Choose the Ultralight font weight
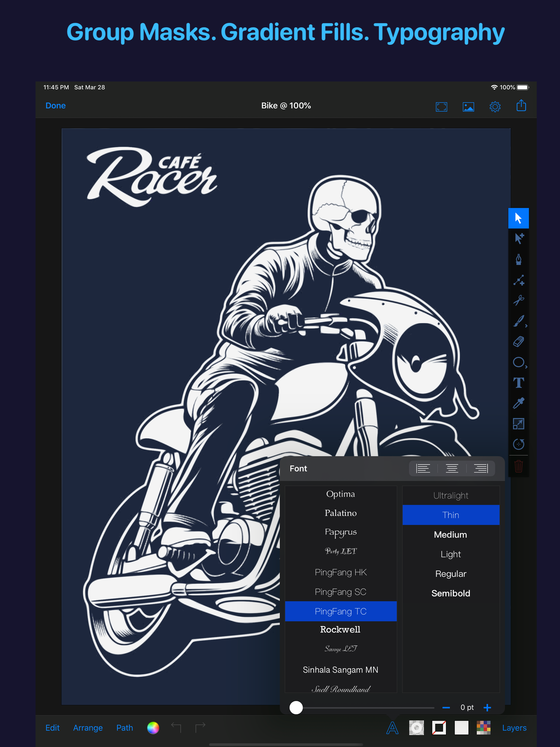The height and width of the screenshot is (747, 560). coord(451,495)
